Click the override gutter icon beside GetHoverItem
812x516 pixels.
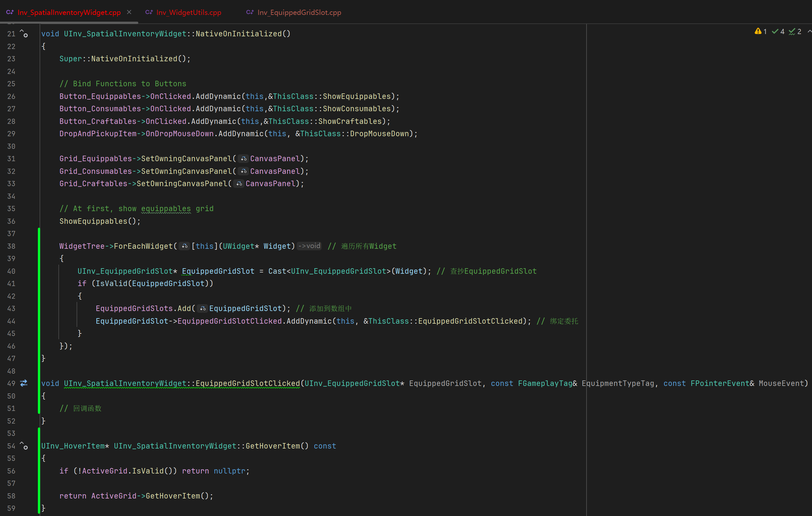click(x=24, y=446)
